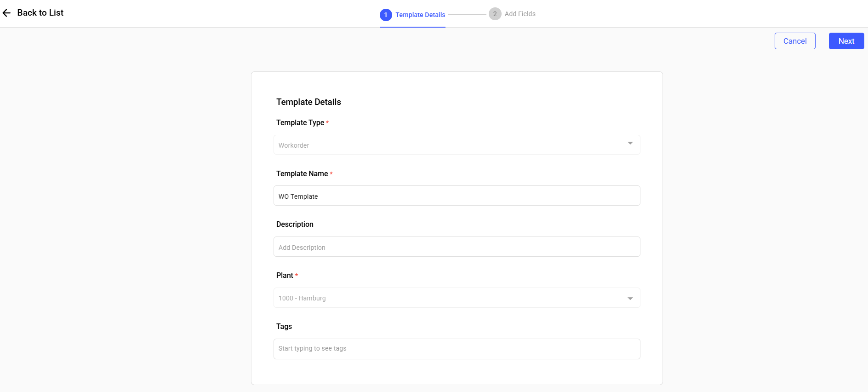Click the Plant field label
Viewport: 868px width, 392px height.
(285, 275)
